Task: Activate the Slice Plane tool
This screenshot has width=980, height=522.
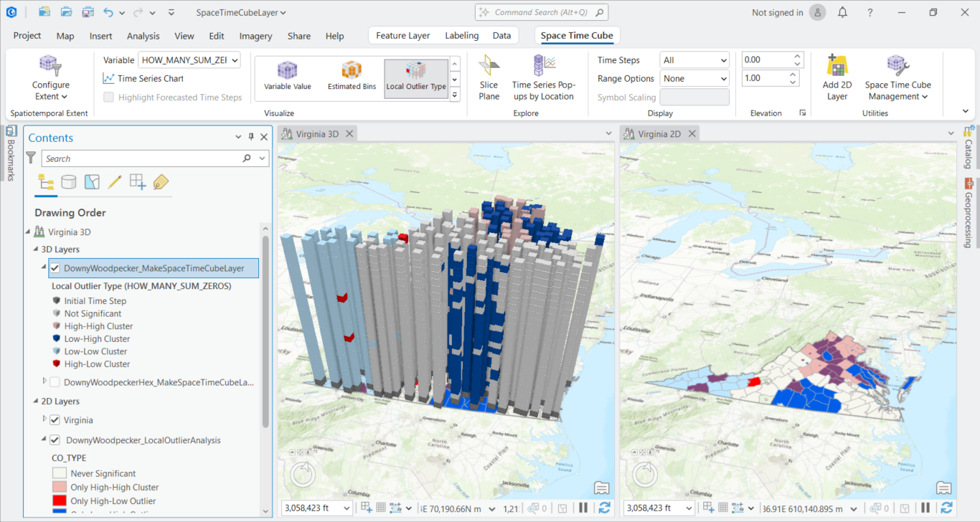Action: point(489,77)
